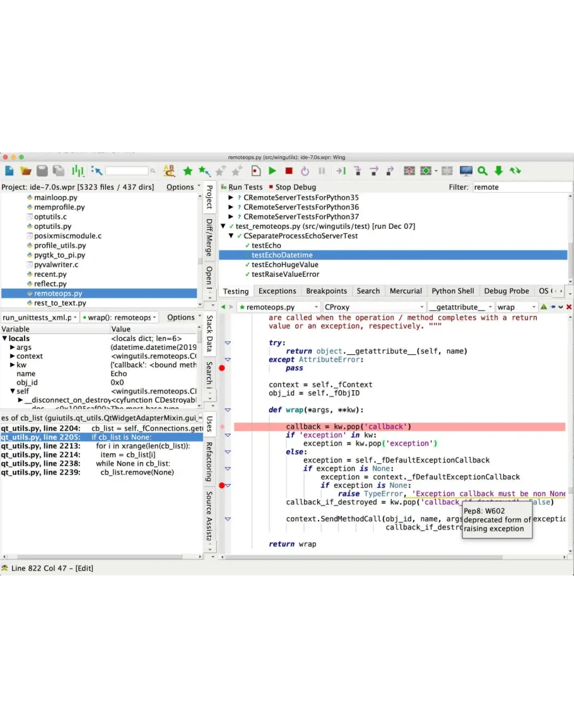Open the vertical Diff/Merge tab
Viewport: 574px width, 728px height.
pos(209,238)
